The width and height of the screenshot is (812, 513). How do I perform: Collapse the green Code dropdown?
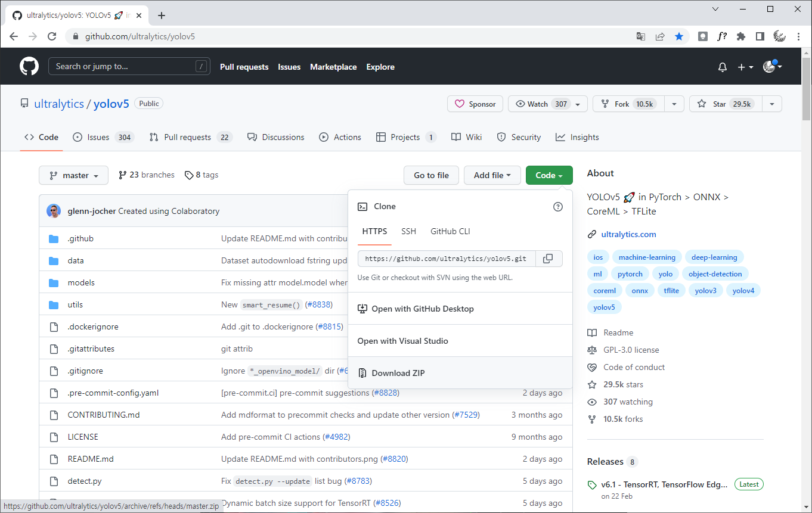coord(549,175)
